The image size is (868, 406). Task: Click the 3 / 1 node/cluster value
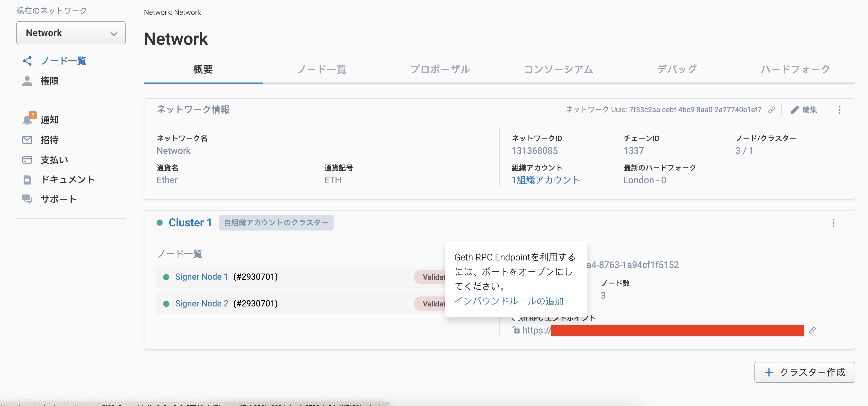744,151
